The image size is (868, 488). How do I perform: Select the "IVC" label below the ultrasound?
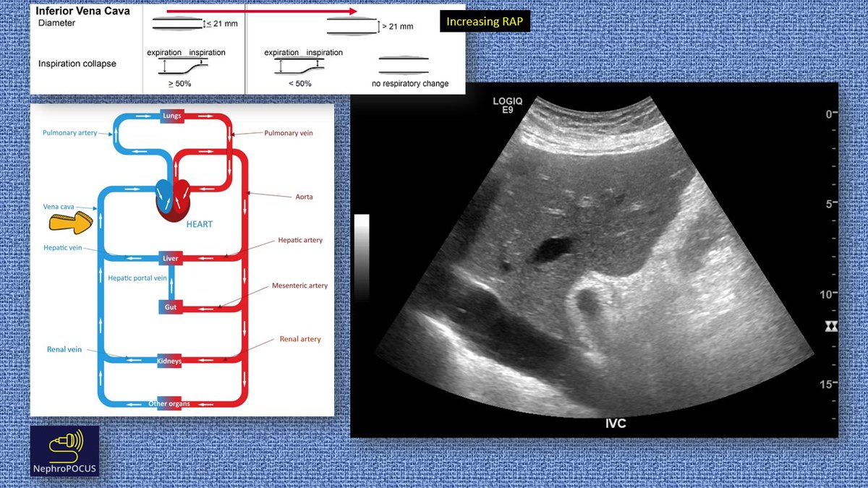pos(616,424)
